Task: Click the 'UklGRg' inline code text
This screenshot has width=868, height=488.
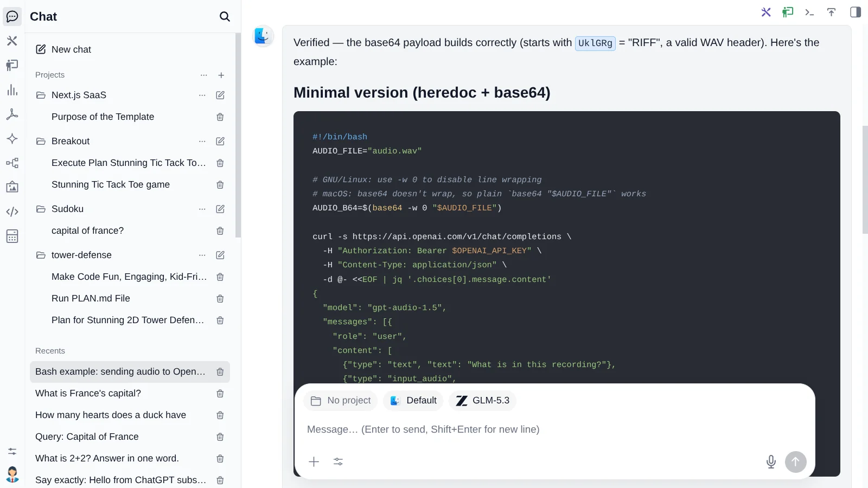Action: [595, 43]
